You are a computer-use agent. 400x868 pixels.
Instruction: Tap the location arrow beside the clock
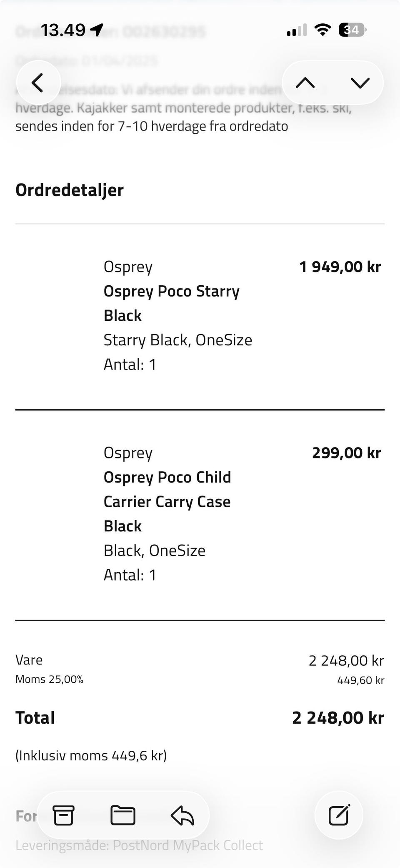96,30
